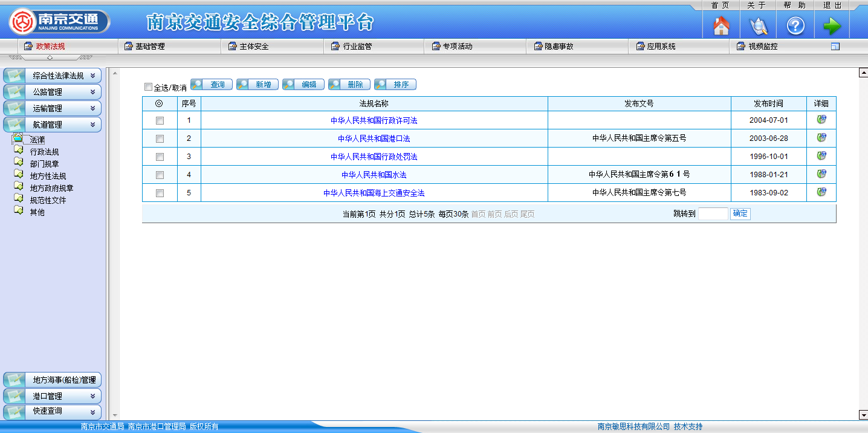Click the 新增 button

tap(257, 85)
